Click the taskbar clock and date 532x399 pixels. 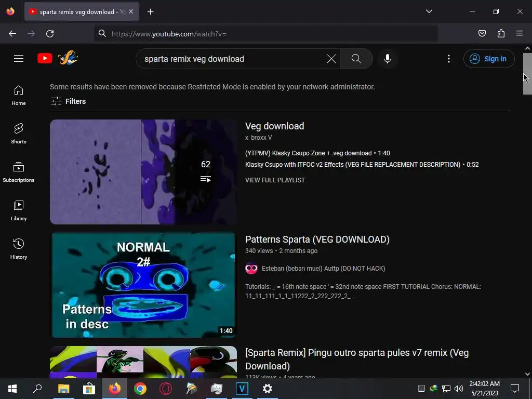click(x=485, y=389)
